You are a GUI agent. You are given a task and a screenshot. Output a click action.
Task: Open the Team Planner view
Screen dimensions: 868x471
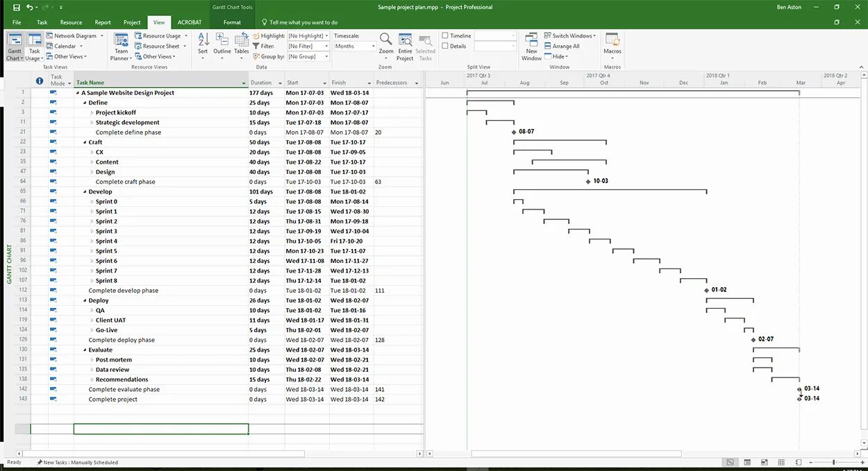coord(121,46)
